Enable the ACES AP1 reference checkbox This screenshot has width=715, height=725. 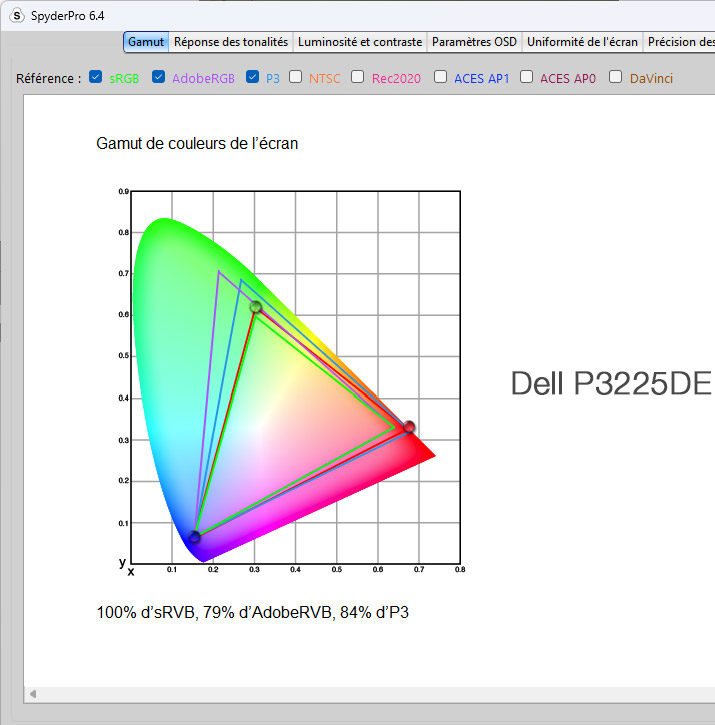point(441,77)
